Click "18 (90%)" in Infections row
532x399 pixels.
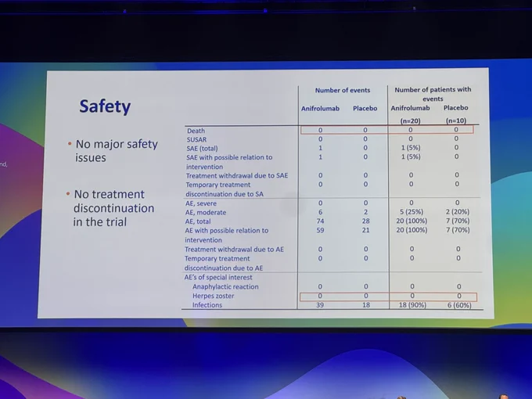click(x=412, y=305)
